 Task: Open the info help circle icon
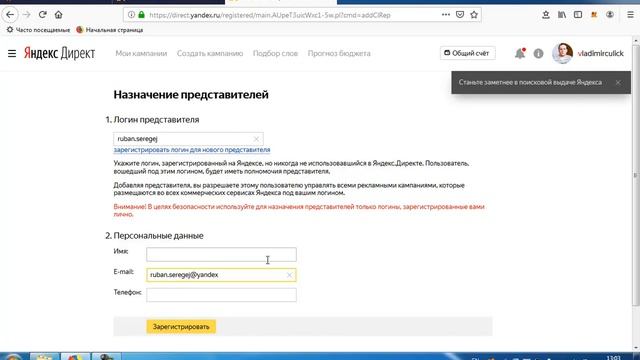(538, 53)
